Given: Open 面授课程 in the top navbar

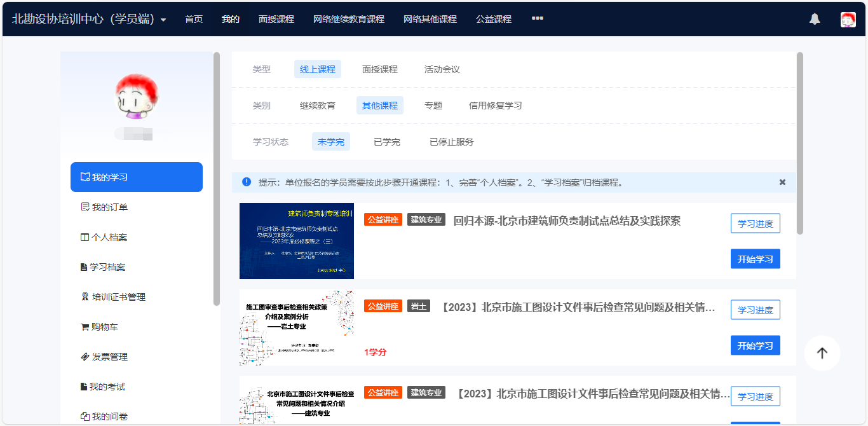Looking at the screenshot, I should 276,19.
